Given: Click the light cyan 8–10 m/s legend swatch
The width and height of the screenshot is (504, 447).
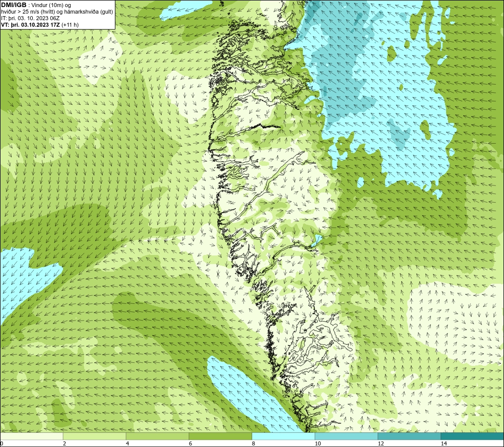Looking at the screenshot, I should pyautogui.click(x=283, y=436).
